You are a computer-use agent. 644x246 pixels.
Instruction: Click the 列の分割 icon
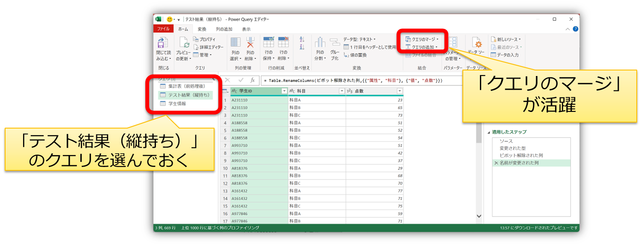tap(320, 43)
